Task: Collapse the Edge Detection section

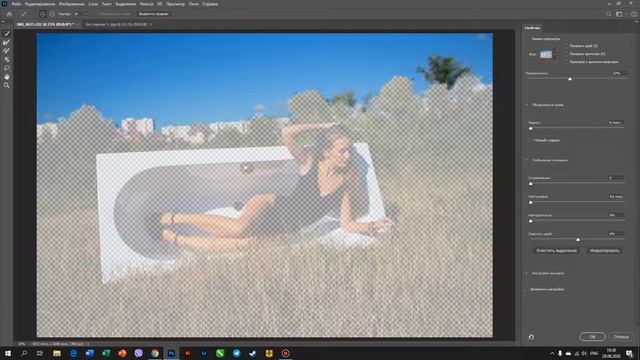Action: pyautogui.click(x=527, y=105)
